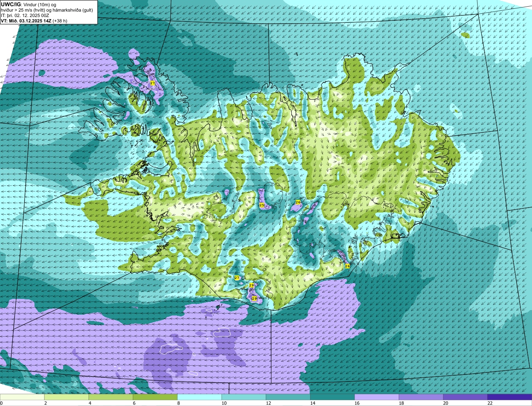Click the legend scale value 0
This screenshot has height=406, width=532.
[x=1, y=403]
